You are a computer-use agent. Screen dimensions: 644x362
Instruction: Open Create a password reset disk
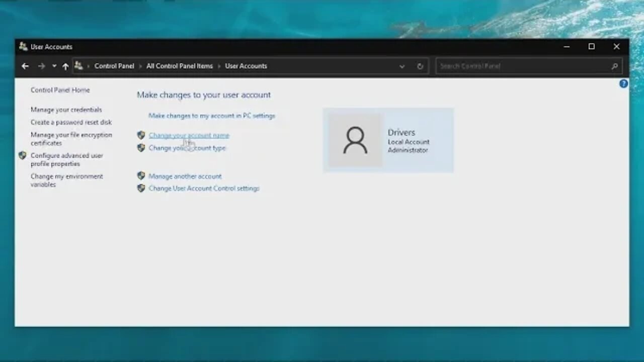click(71, 122)
